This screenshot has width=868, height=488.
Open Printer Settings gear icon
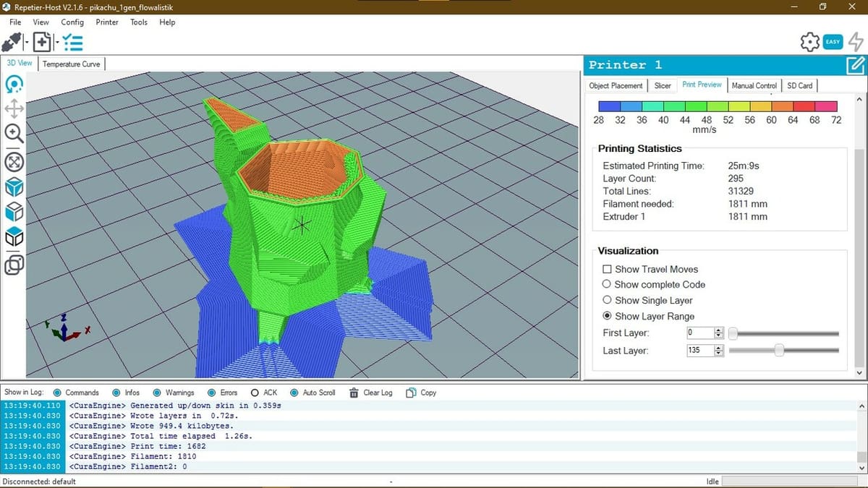point(810,42)
